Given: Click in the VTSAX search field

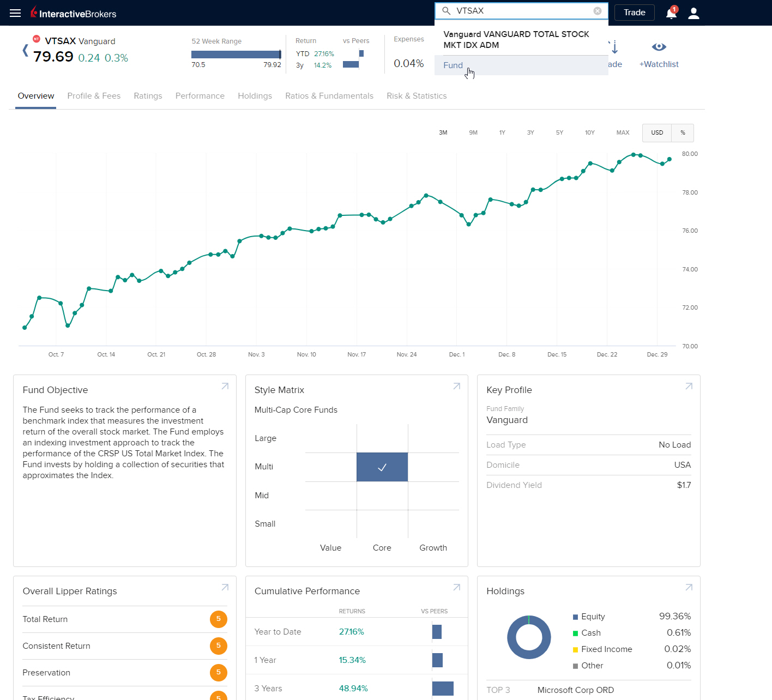Looking at the screenshot, I should tap(522, 11).
